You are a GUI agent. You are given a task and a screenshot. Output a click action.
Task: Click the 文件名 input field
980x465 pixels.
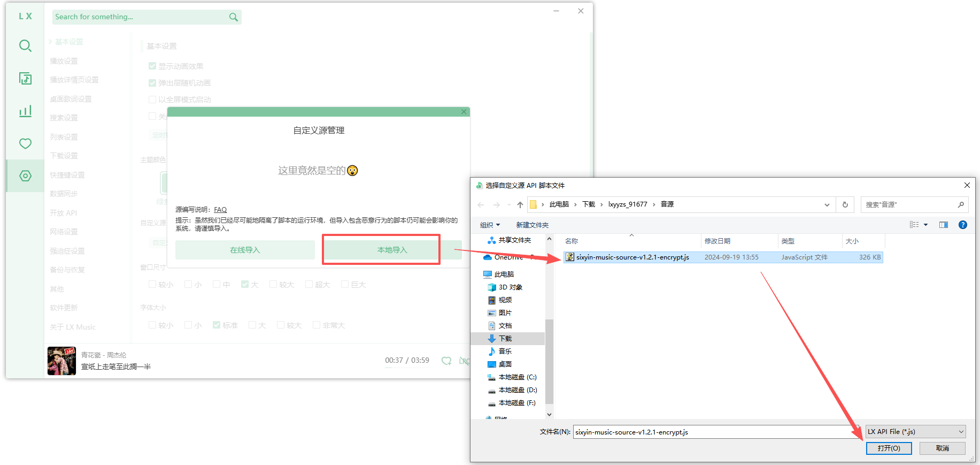point(716,432)
